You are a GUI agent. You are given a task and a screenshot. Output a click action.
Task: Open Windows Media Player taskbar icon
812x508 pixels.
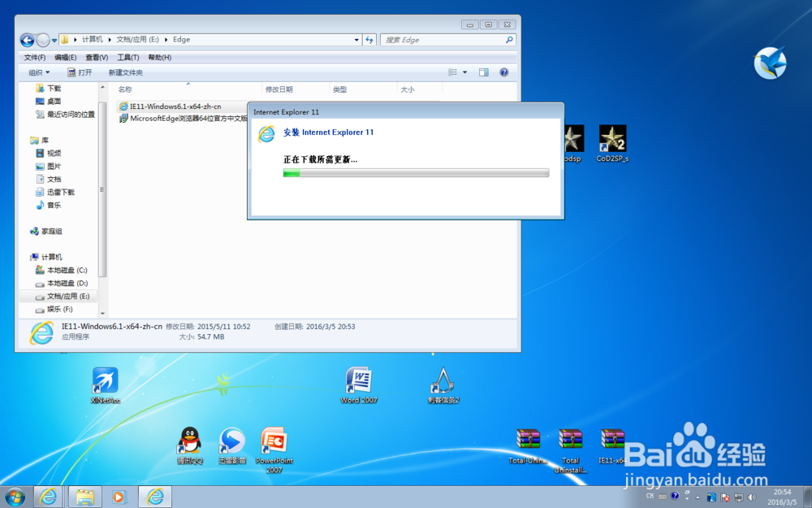click(x=119, y=497)
